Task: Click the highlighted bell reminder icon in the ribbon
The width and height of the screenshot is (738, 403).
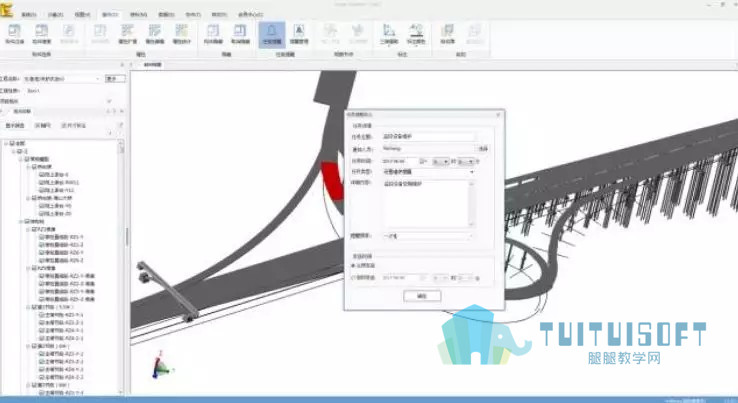Action: pyautogui.click(x=272, y=34)
